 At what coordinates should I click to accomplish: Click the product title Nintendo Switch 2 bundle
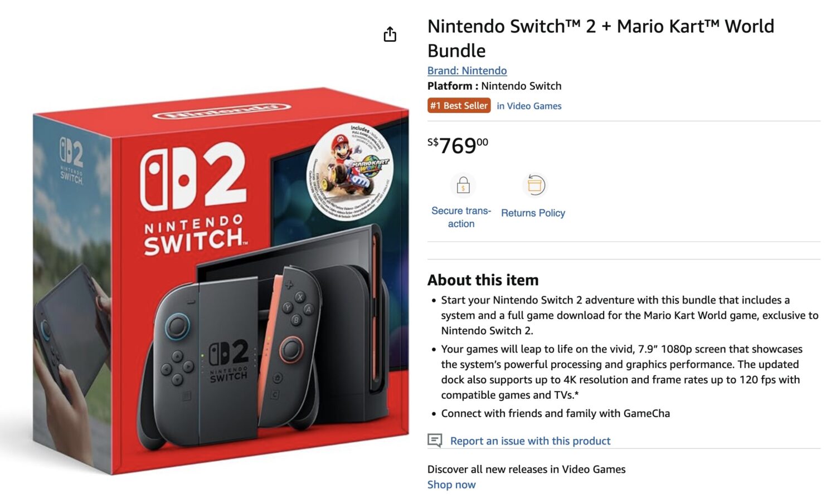click(x=601, y=38)
